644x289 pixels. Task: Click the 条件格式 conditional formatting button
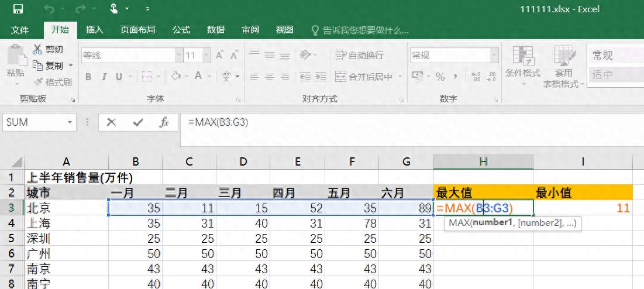coord(523,66)
